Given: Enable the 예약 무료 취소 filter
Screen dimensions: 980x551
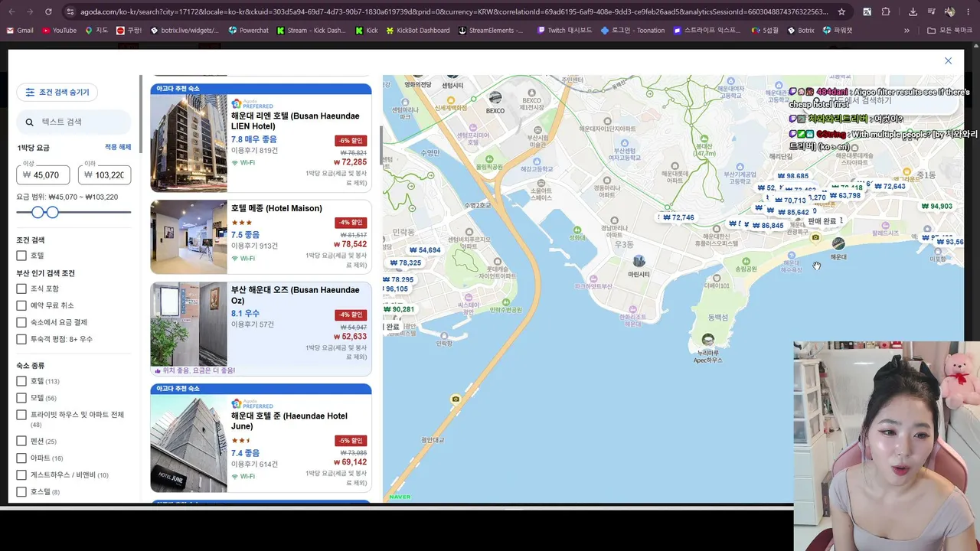Looking at the screenshot, I should pyautogui.click(x=21, y=305).
